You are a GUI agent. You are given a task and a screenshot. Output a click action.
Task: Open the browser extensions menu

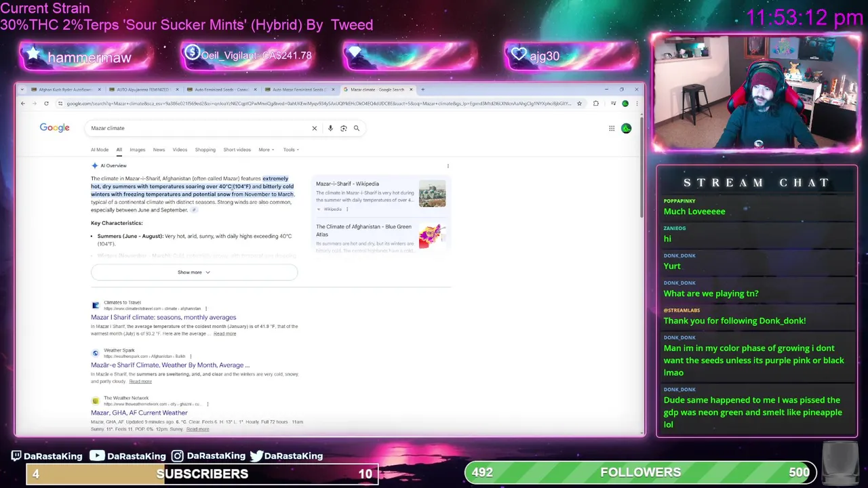(x=595, y=104)
